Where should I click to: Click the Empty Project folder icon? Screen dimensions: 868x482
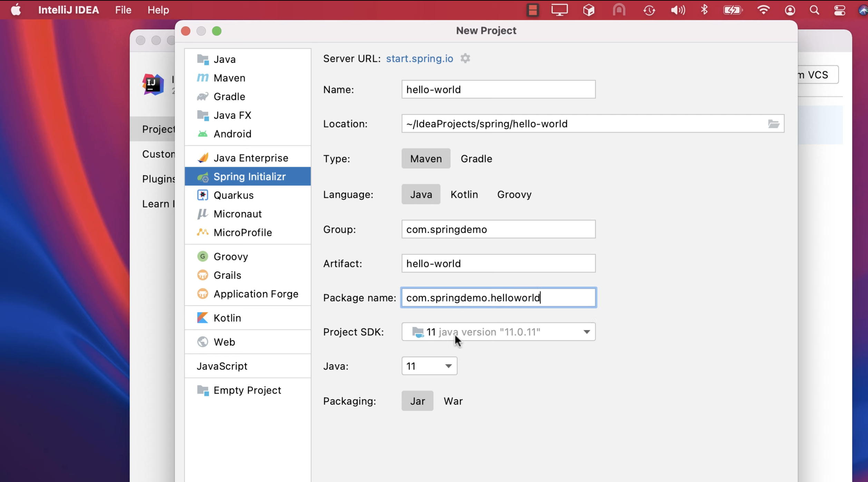203,391
